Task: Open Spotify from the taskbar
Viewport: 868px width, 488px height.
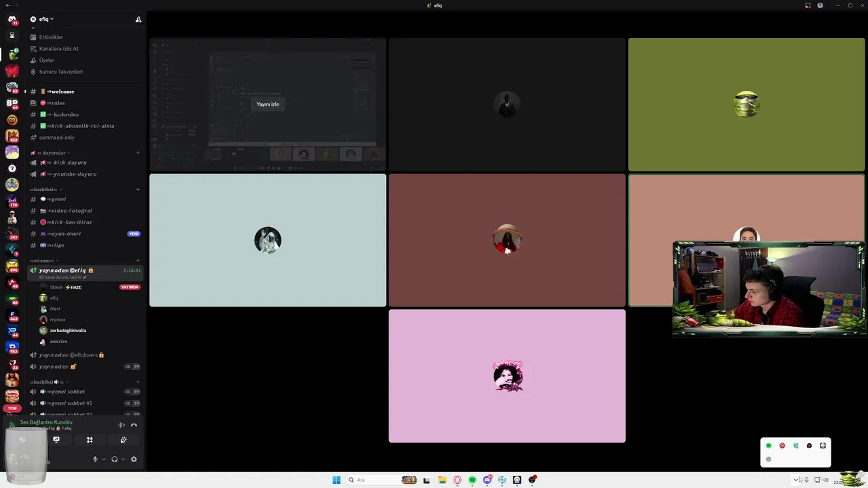Action: 472,480
